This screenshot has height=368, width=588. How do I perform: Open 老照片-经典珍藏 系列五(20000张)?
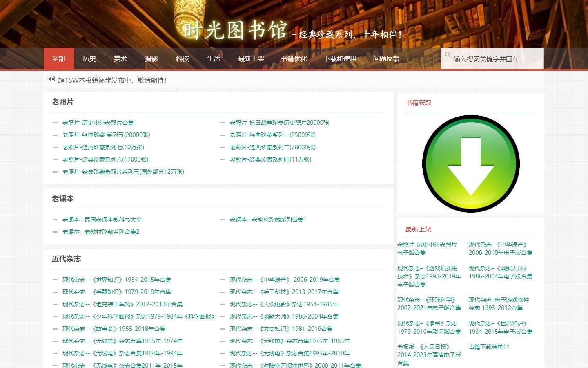point(106,135)
